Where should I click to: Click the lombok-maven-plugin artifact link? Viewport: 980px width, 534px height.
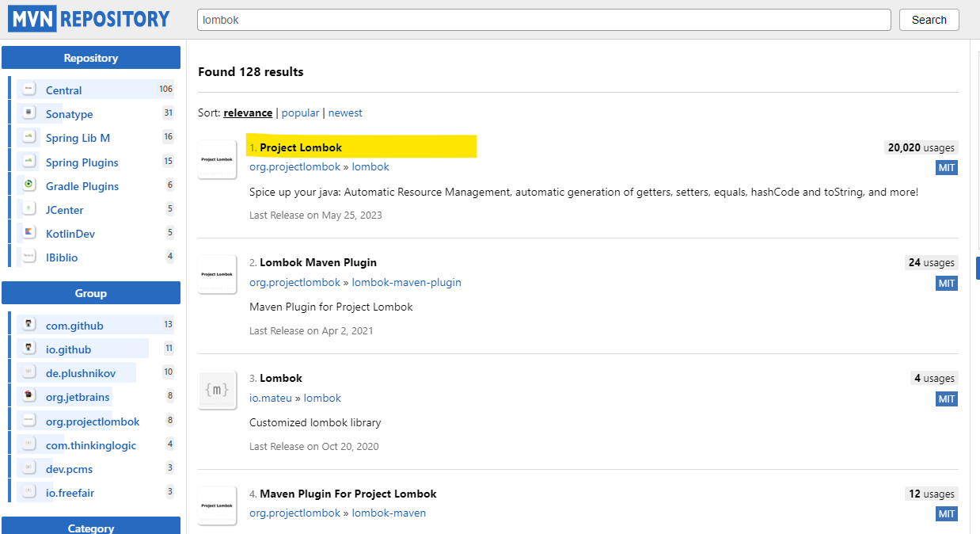coord(407,282)
